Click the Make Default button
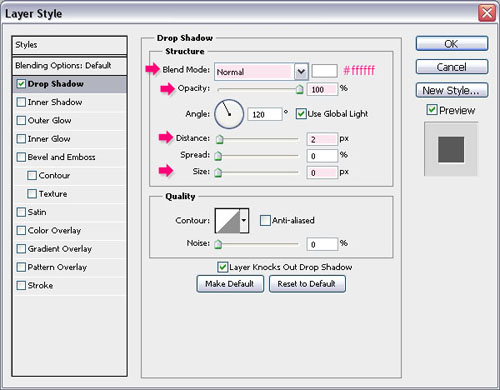This screenshot has width=500, height=390. click(230, 284)
